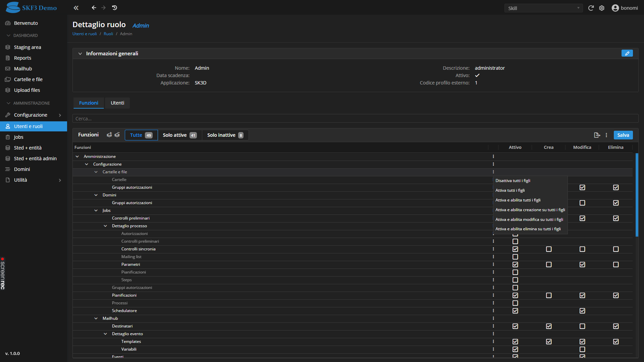The height and width of the screenshot is (362, 644).
Task: Toggle Modifica checkbox for Schedulatore
Action: pyautogui.click(x=582, y=311)
